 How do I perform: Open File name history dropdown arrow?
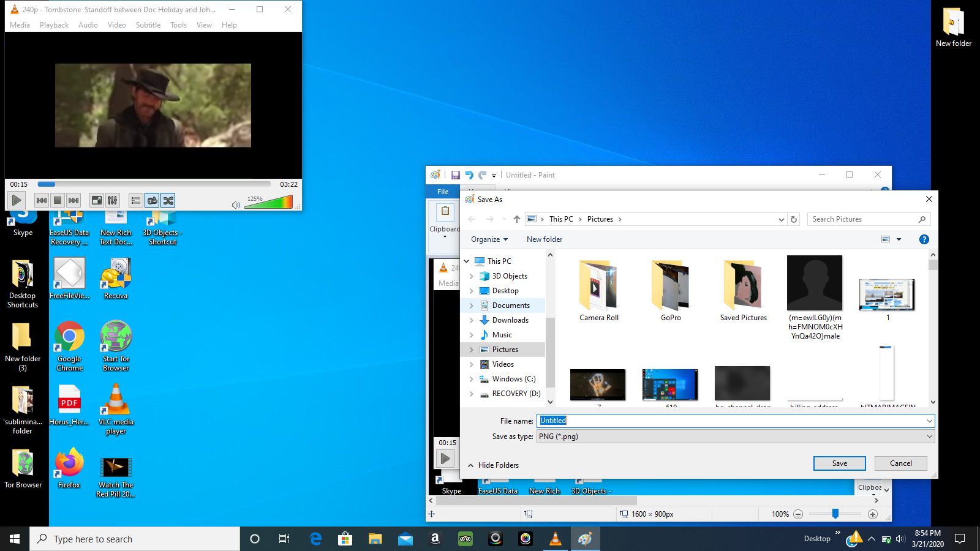click(930, 421)
